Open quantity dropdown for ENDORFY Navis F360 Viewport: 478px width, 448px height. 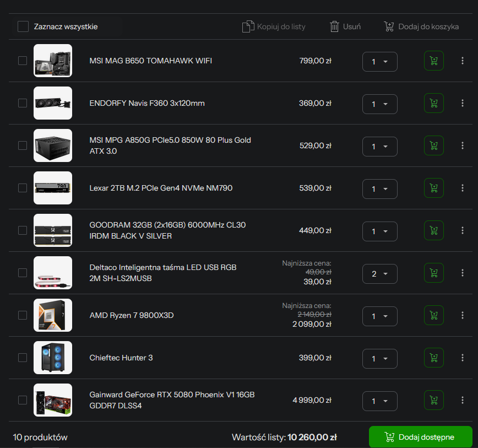[x=380, y=104]
